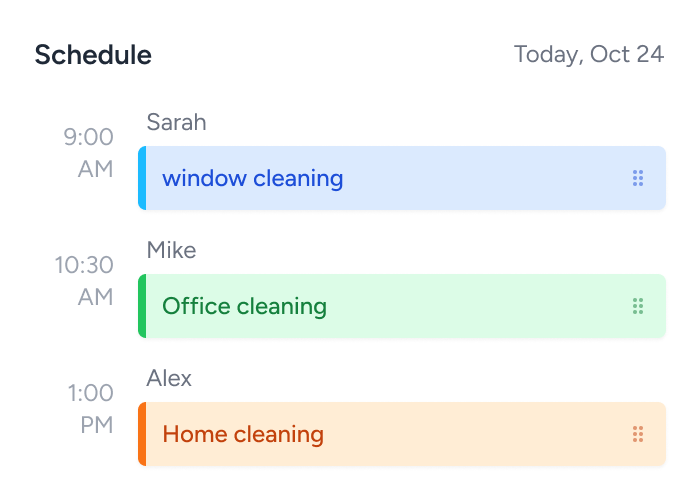
Task: Click Sarah's name above window cleaning
Action: click(x=176, y=122)
